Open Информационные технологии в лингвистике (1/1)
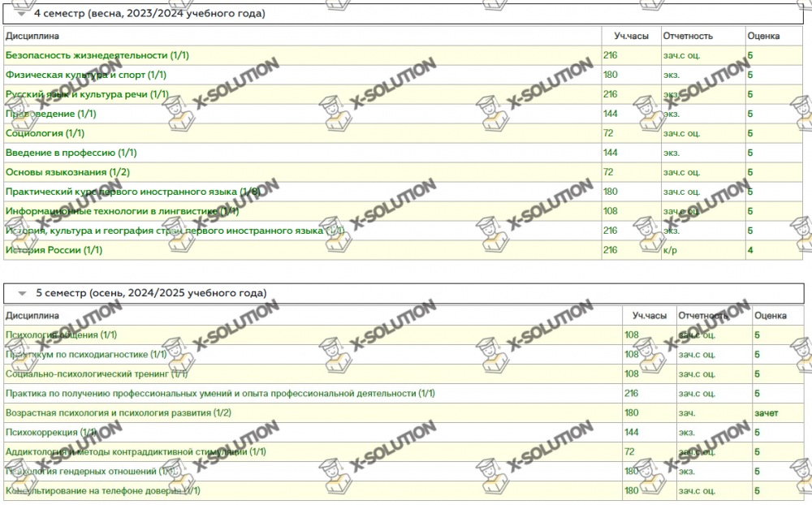Viewport: 812px width, 505px height. click(x=123, y=211)
